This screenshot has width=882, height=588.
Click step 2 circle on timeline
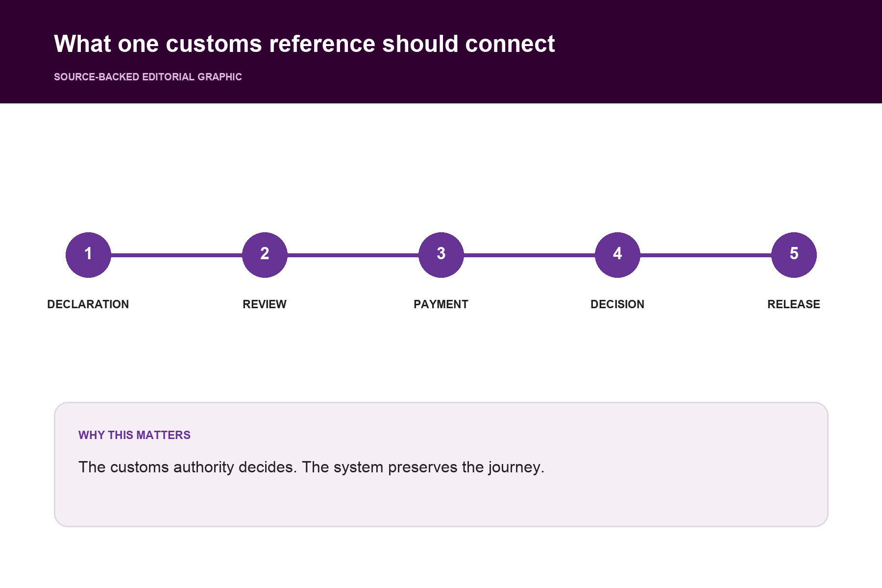(265, 255)
